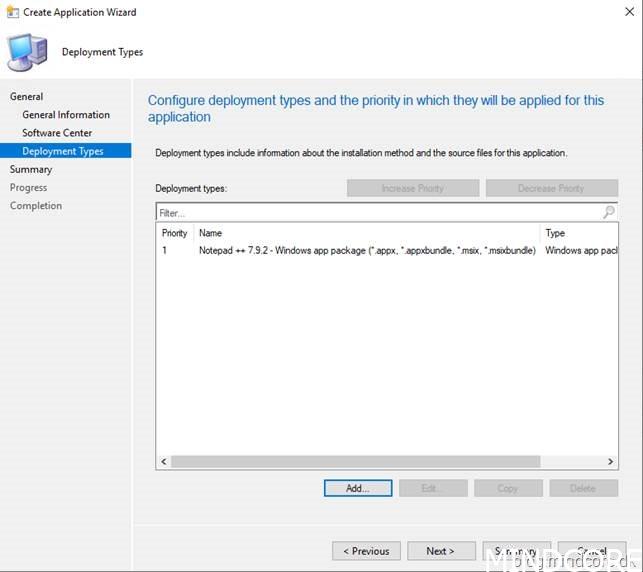Sort list by Type column header

(555, 233)
